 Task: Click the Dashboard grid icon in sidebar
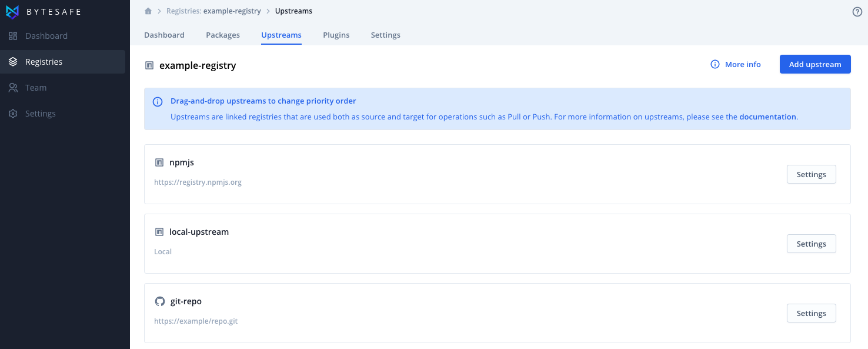click(13, 36)
